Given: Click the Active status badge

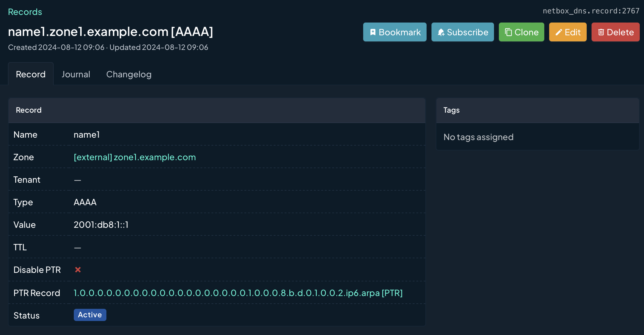Looking at the screenshot, I should click(x=90, y=315).
